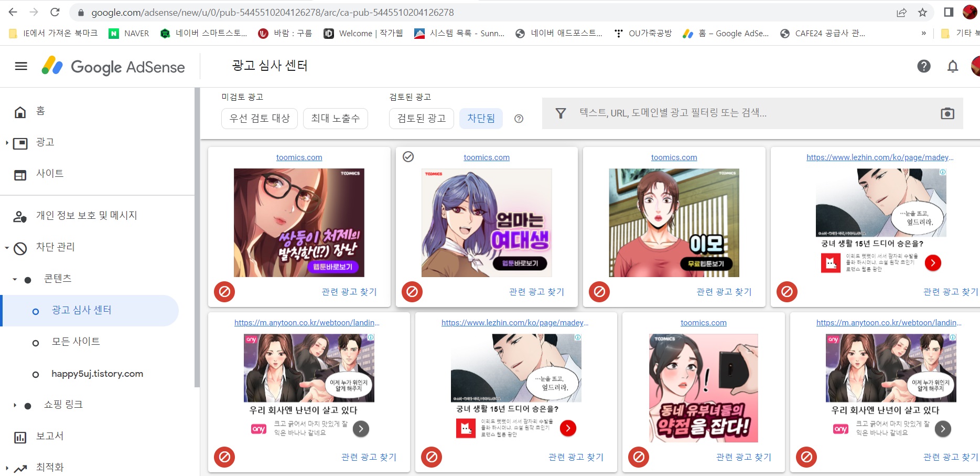Switch to 우선 검토 대상 tab
The image size is (980, 476).
point(260,118)
